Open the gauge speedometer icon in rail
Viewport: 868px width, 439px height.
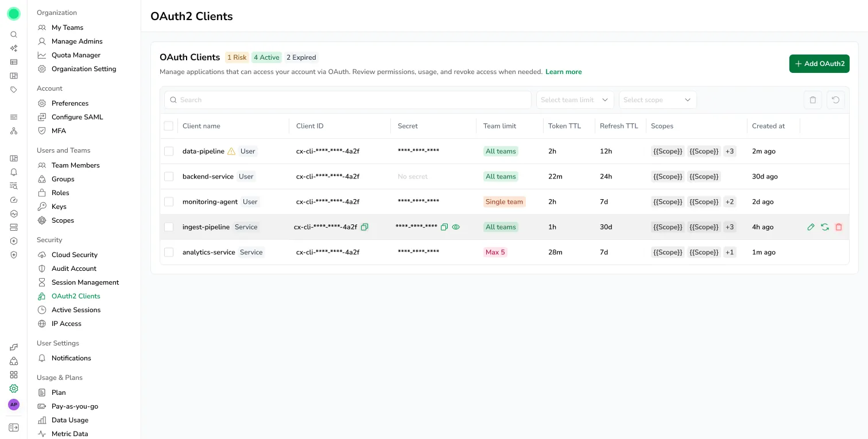coord(14,200)
